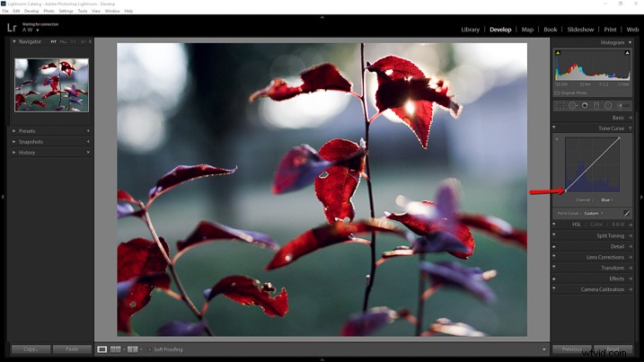Toggle Lens Corrections panel on/off switch

point(554,256)
